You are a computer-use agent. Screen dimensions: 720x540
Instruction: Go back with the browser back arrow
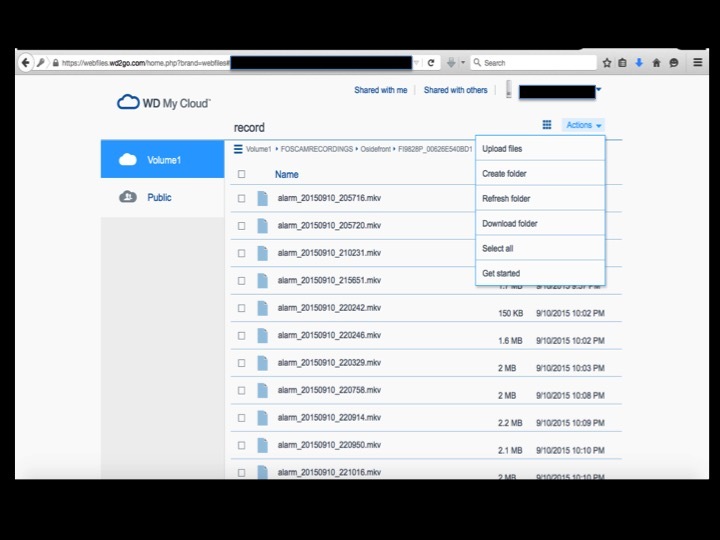coord(26,62)
